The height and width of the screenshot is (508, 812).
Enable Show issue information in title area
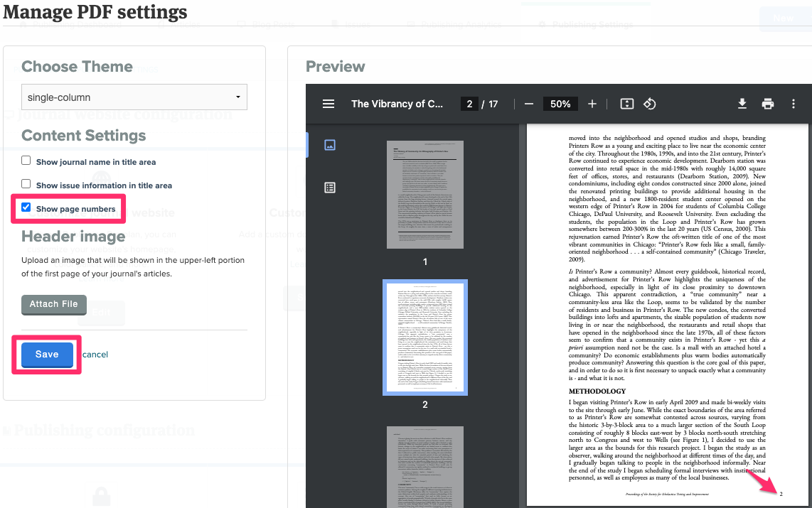click(x=26, y=184)
